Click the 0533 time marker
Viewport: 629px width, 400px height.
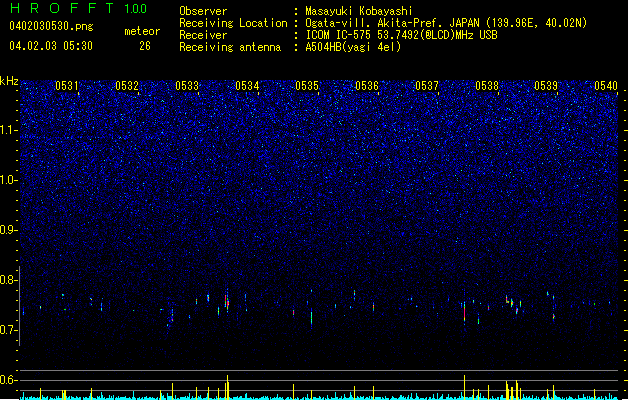187,86
